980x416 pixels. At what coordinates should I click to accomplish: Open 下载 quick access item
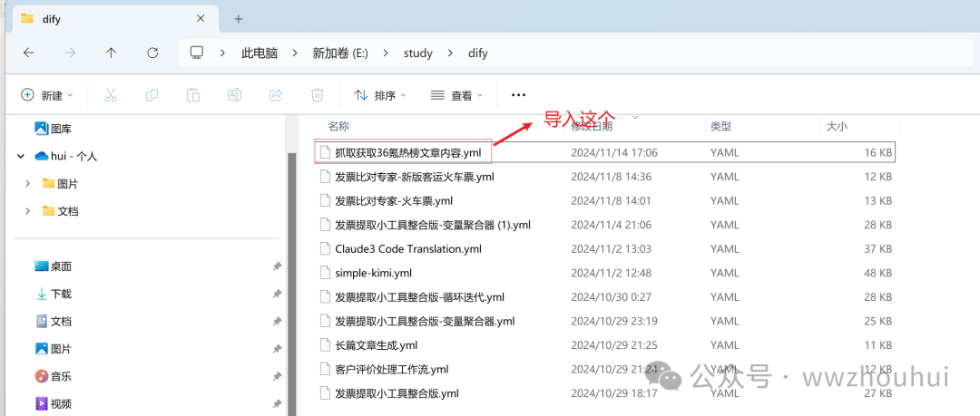coord(54,295)
